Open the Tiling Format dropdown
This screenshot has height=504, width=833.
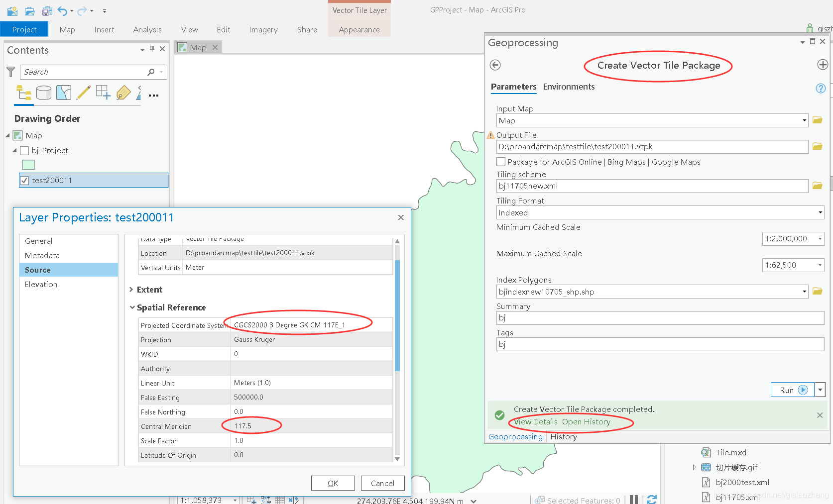pyautogui.click(x=820, y=212)
